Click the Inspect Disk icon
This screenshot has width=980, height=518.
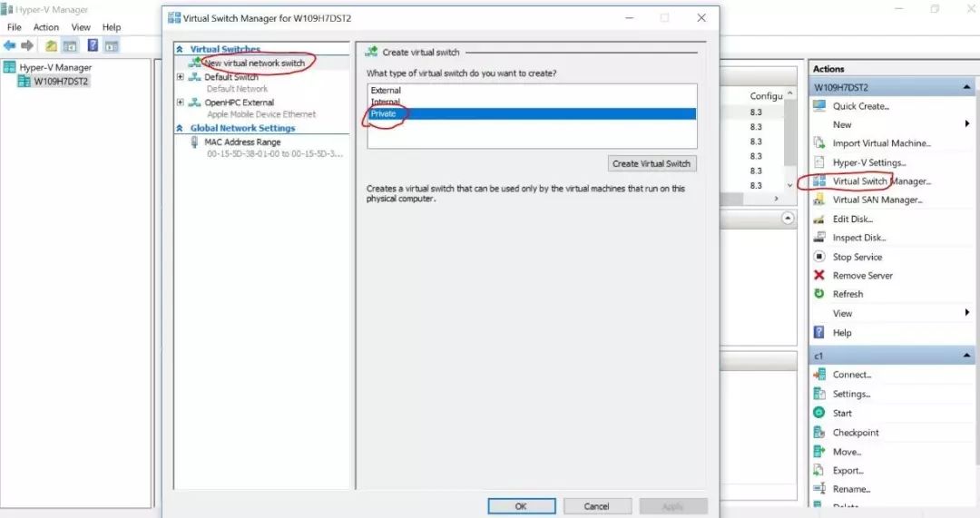pyautogui.click(x=818, y=237)
